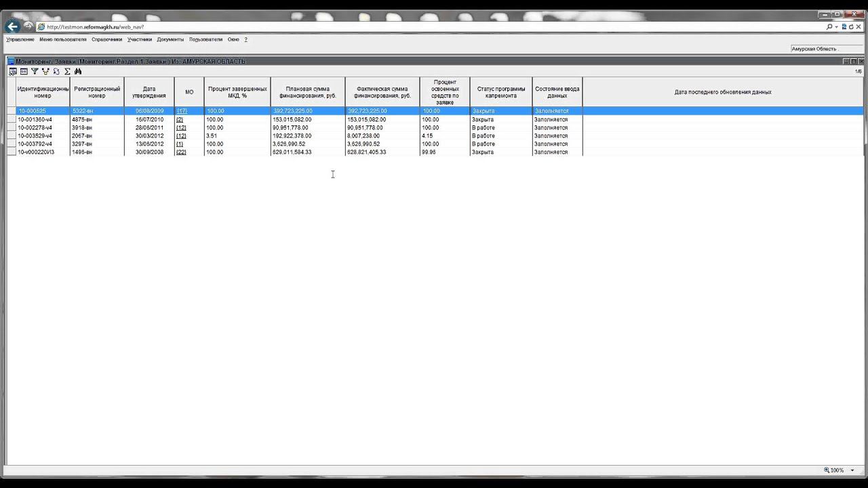The width and height of the screenshot is (868, 488).
Task: Minimize the inner Мониторинг window
Action: pyautogui.click(x=846, y=61)
